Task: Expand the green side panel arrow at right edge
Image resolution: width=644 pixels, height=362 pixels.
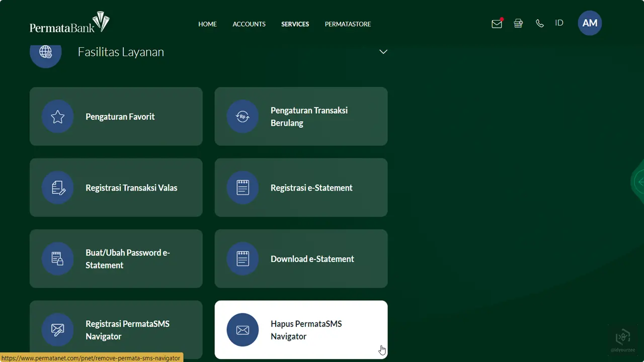Action: click(638, 182)
